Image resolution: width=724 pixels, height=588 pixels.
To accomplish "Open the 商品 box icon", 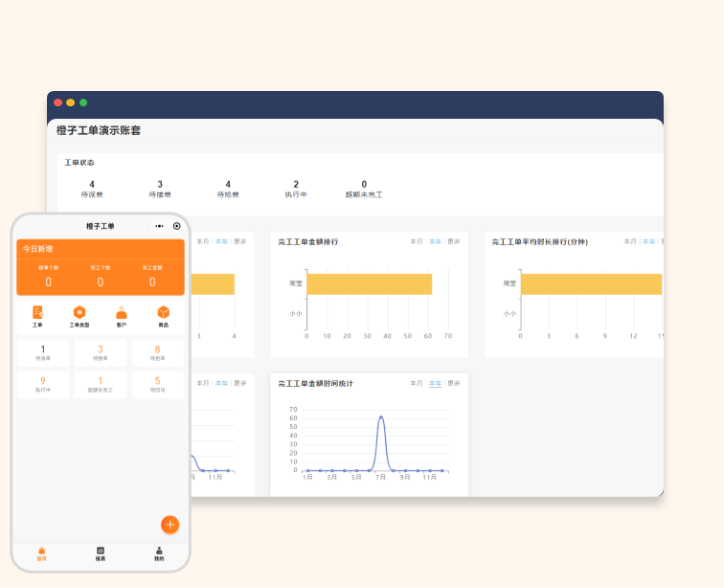I will tap(164, 316).
